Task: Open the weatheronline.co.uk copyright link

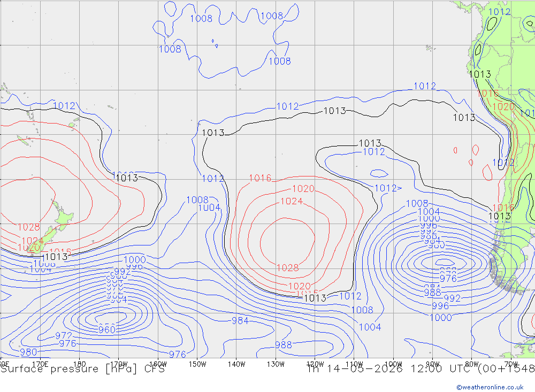Action: point(490,387)
